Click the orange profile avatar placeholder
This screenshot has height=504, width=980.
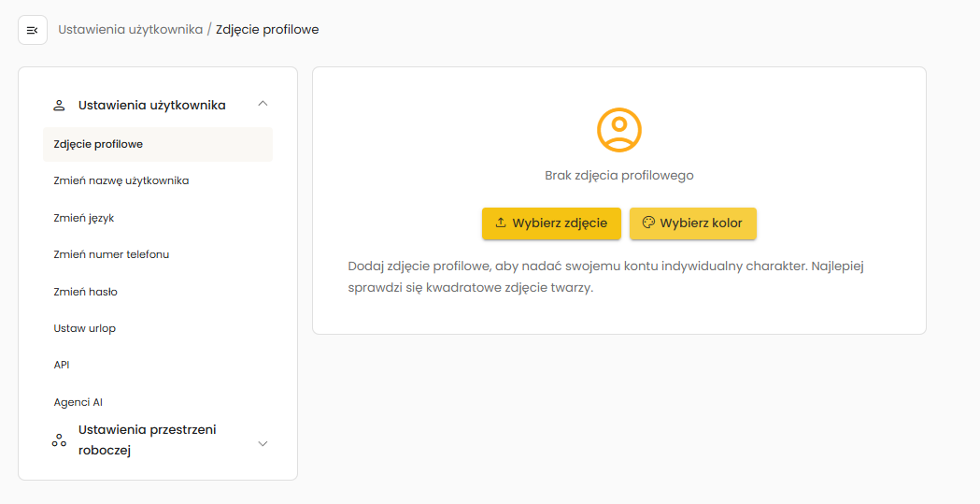tap(618, 130)
